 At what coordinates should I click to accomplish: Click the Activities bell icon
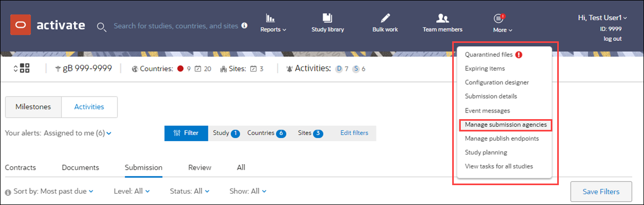click(290, 69)
